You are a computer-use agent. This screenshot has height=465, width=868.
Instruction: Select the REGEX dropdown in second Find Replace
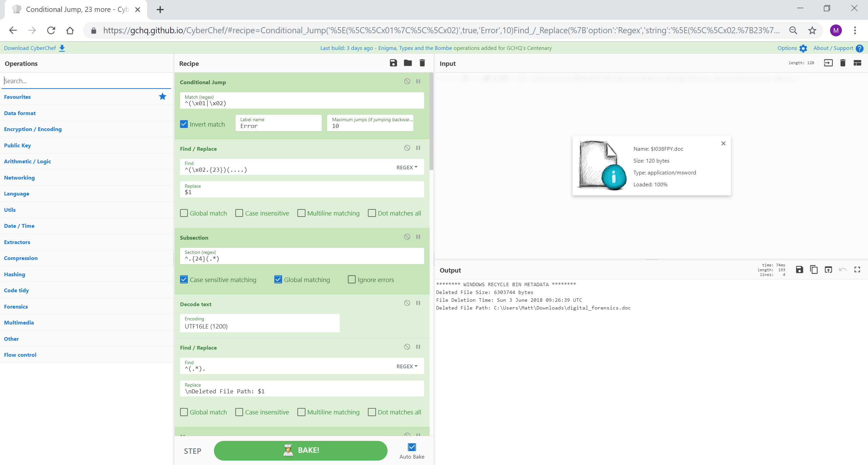click(408, 366)
